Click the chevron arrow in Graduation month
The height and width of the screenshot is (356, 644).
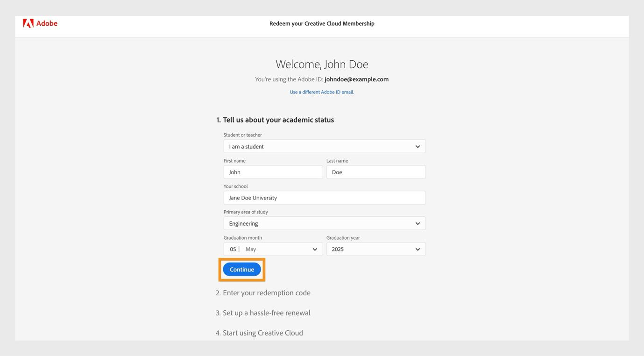(315, 249)
